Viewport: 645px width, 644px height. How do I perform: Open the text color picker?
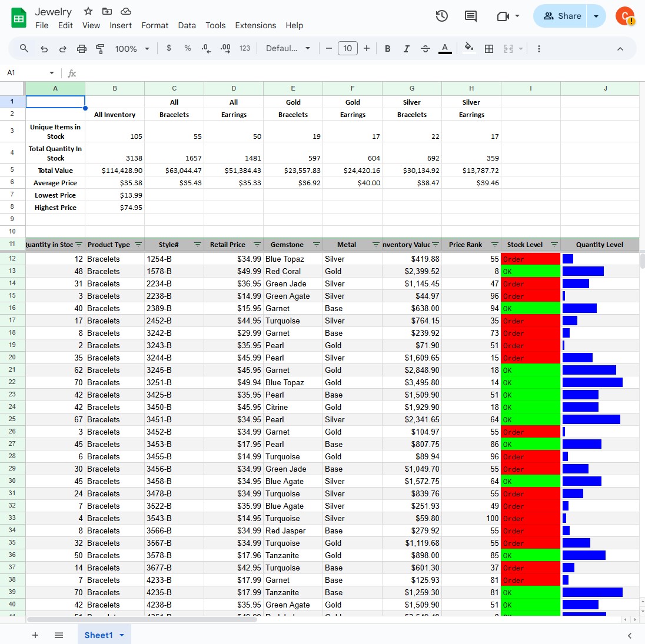coord(445,48)
